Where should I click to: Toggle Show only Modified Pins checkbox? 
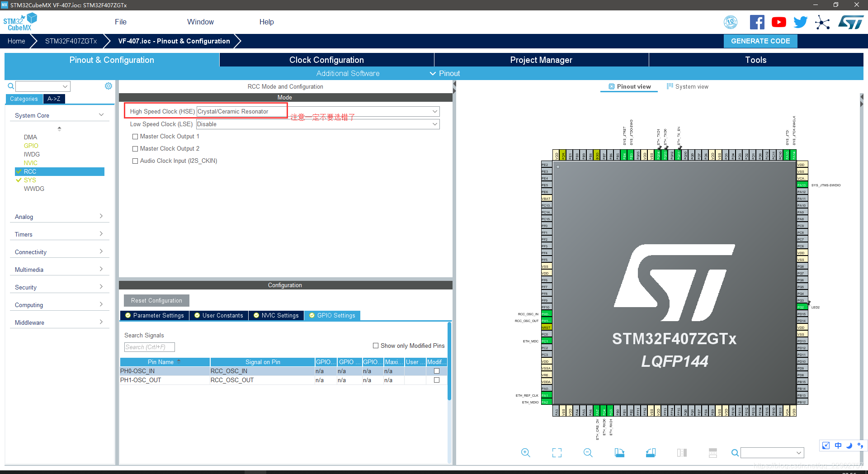[376, 346]
